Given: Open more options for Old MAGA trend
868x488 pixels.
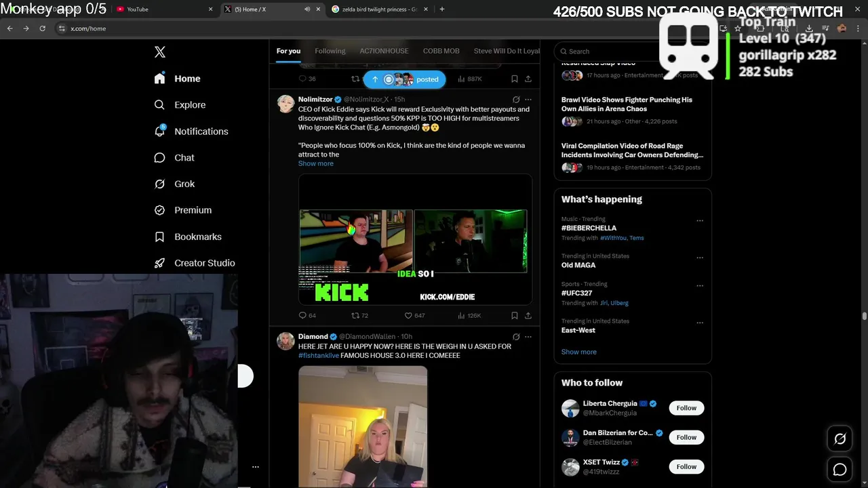Looking at the screenshot, I should click(x=700, y=258).
